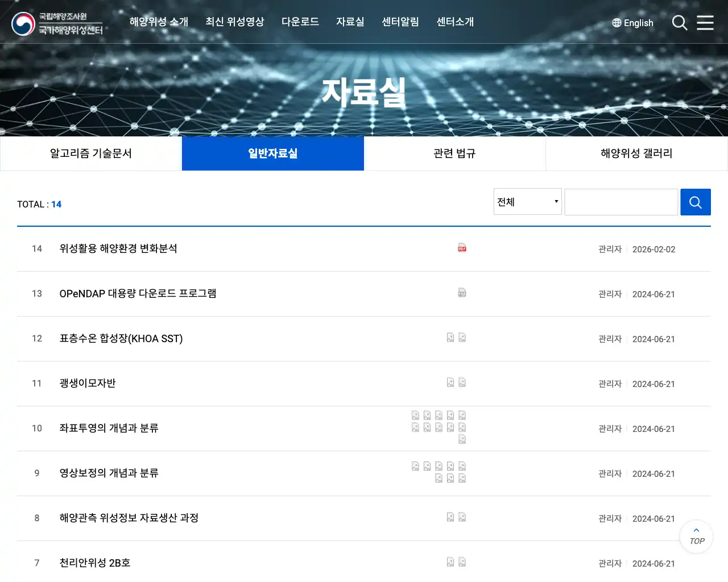728x582 pixels.
Task: Open the image attachment on the 괭생이모자반 row
Action: coord(449,382)
